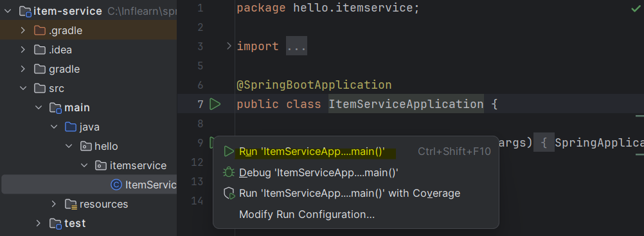Image resolution: width=644 pixels, height=236 pixels.
Task: Select the item-service project name
Action: click(x=67, y=11)
